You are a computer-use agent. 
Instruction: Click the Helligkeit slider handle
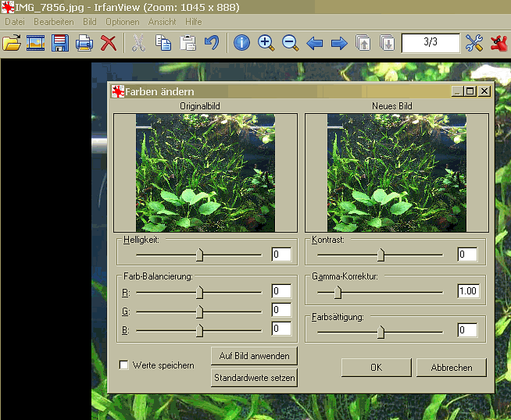(200, 254)
